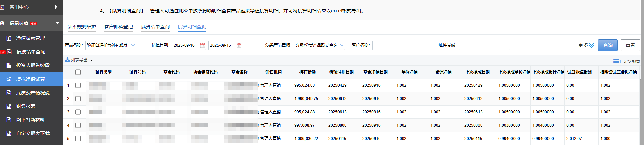Image resolution: width=644 pixels, height=145 pixels.
Task: Click the 列表导出 button text
Action: click(79, 60)
